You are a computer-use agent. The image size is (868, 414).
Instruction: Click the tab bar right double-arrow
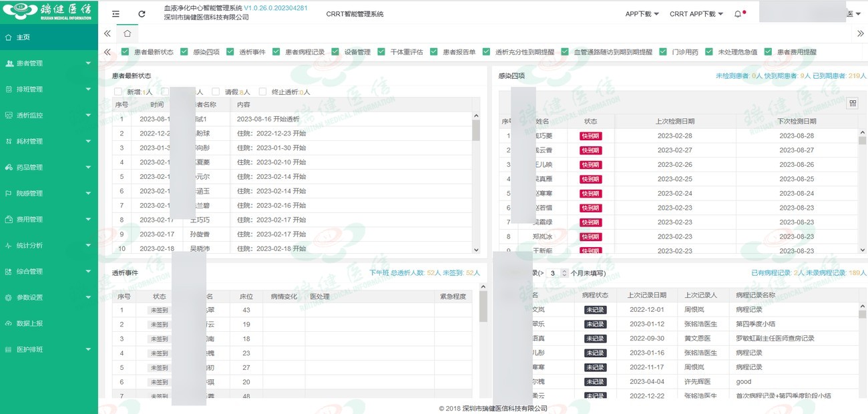coord(861,33)
